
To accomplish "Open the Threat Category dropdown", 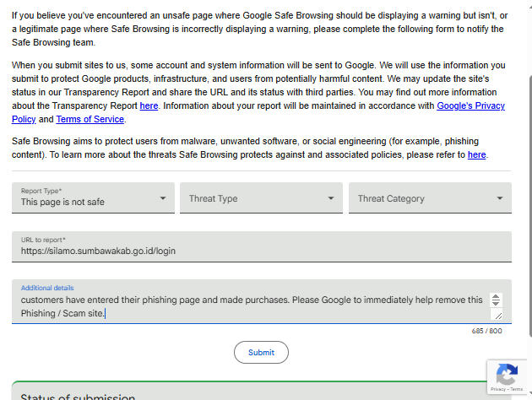I will (x=429, y=198).
